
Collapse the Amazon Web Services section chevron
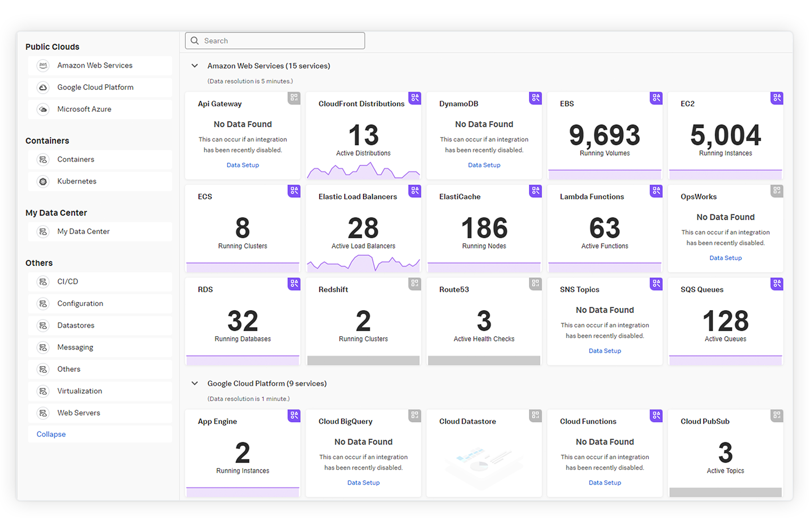pos(195,66)
